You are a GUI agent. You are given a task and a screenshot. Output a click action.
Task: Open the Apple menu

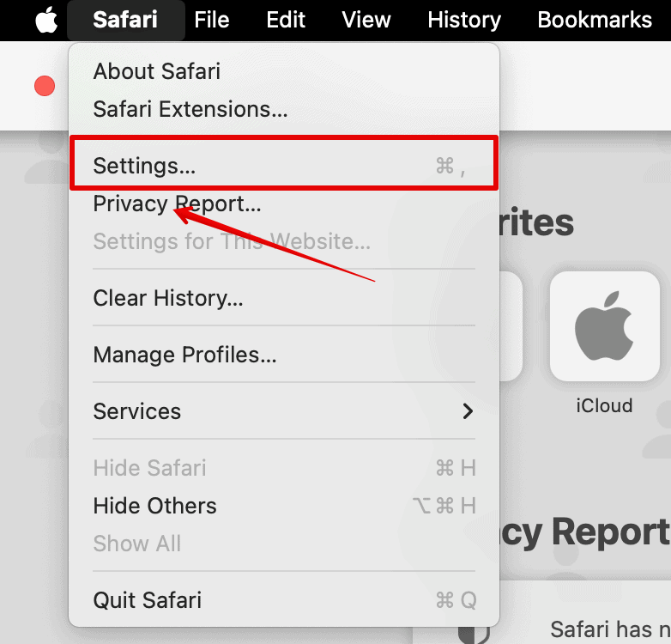(x=45, y=20)
